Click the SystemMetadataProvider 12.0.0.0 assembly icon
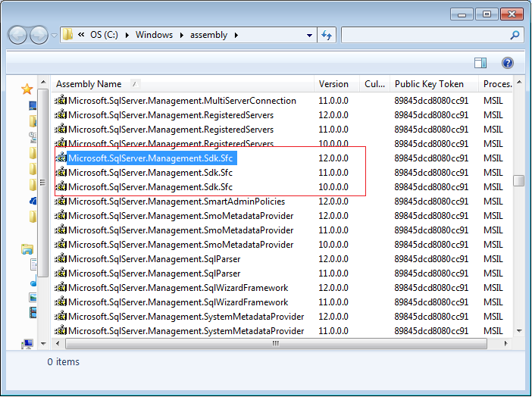The image size is (532, 397). pos(61,316)
